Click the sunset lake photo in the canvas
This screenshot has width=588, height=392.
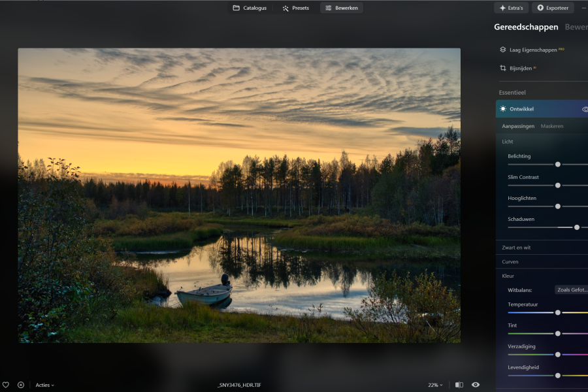(239, 195)
